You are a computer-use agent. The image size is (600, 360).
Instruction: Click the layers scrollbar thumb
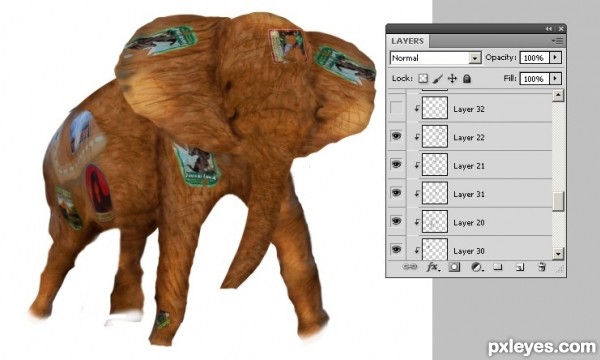click(x=558, y=201)
